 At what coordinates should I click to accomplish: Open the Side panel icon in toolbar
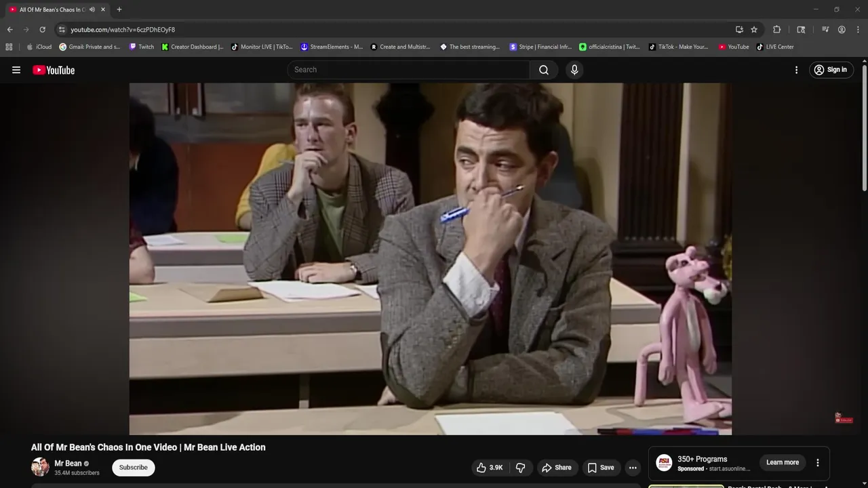[801, 30]
